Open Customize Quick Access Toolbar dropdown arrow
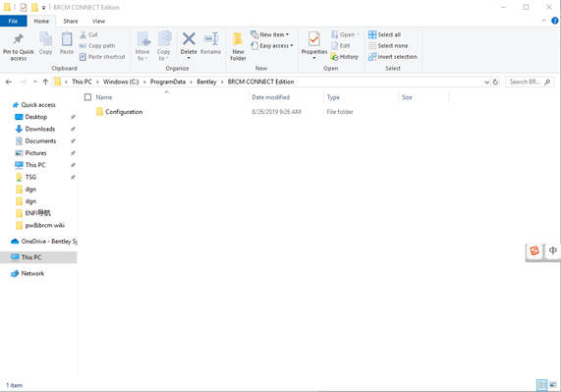Image resolution: width=561 pixels, height=392 pixels. coord(43,8)
